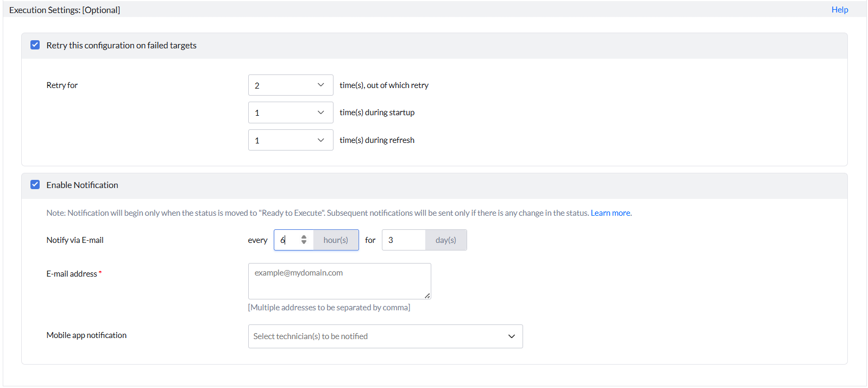Uncheck the retry configuration checkbox
The width and height of the screenshot is (868, 388).
tap(35, 45)
